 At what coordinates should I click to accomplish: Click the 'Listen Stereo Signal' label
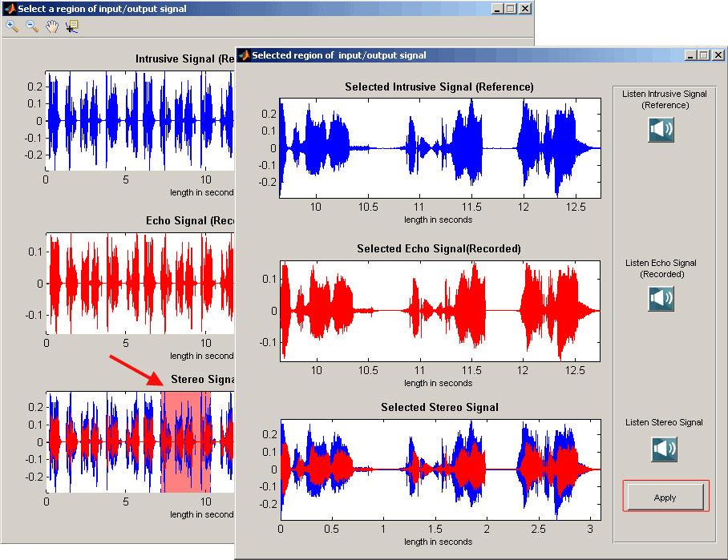pyautogui.click(x=664, y=422)
